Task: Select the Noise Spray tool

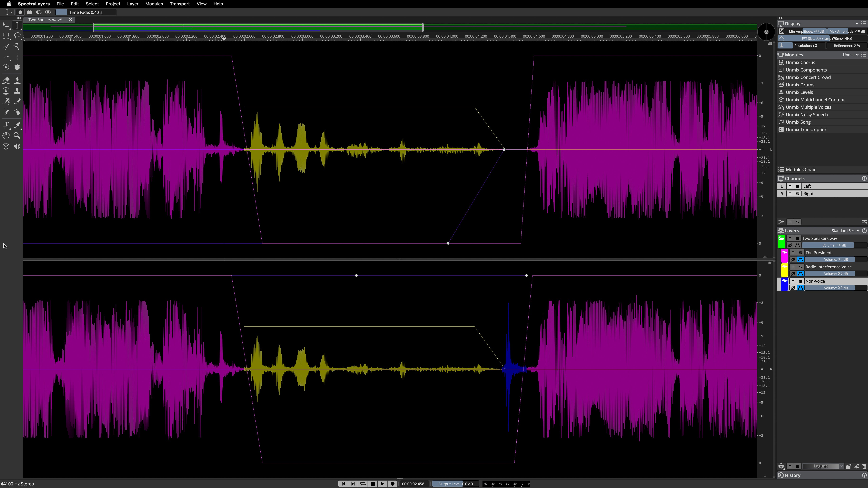Action: tap(17, 112)
